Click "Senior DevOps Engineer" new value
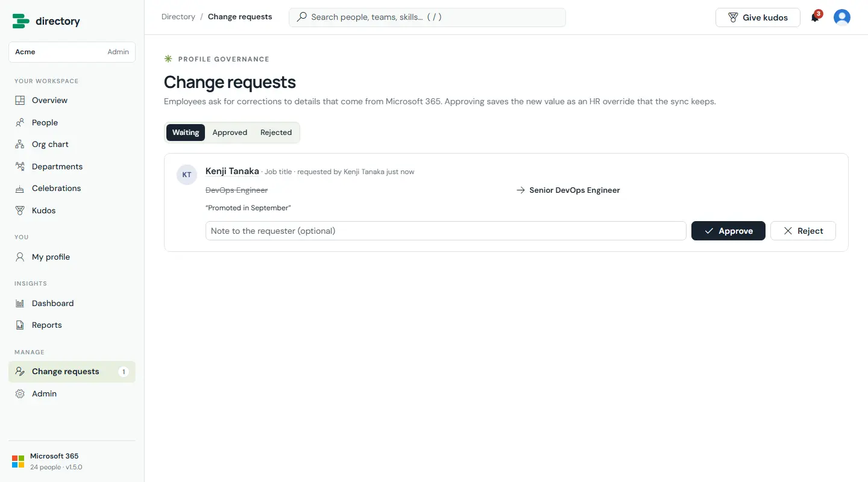 pos(574,190)
